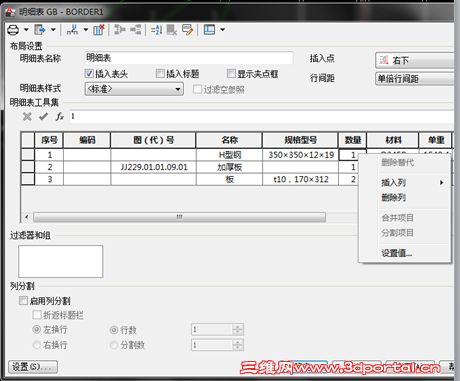Click the AutoCAD icon in title bar
460x381 pixels.
coord(10,12)
